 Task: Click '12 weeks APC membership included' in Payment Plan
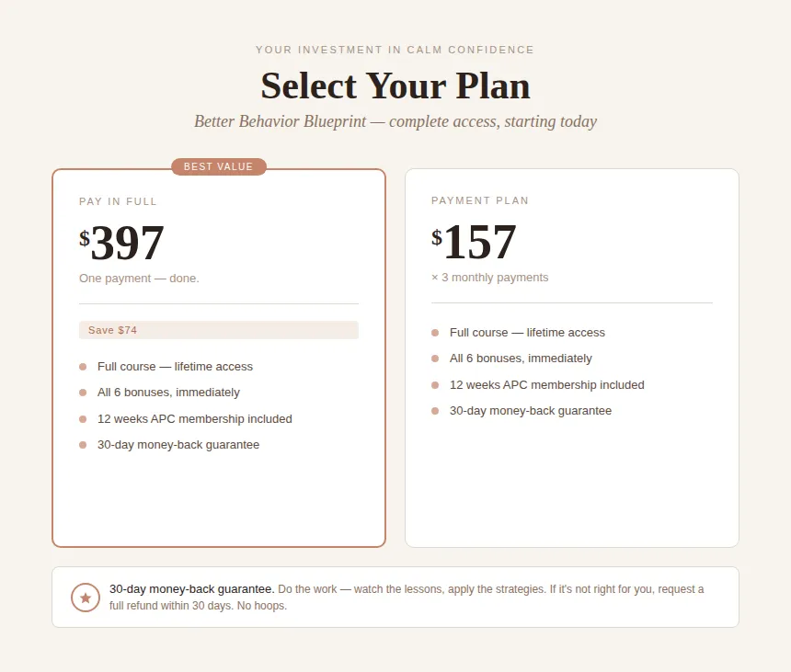(x=546, y=385)
